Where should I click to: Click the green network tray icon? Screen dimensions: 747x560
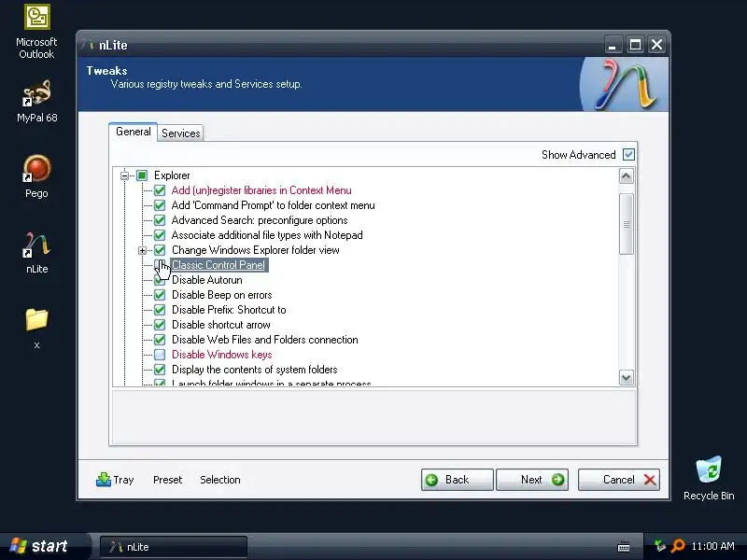660,546
